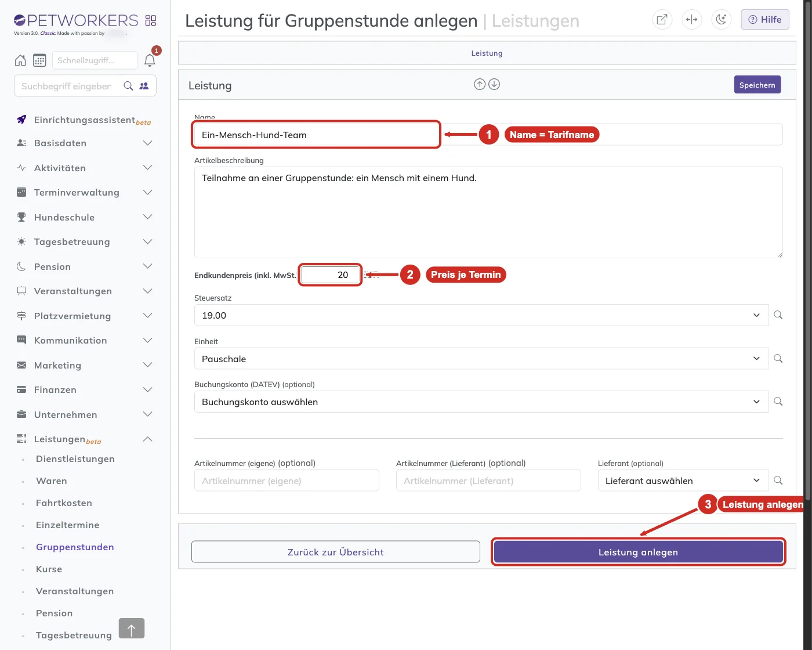Open the home icon in sidebar

[20, 60]
